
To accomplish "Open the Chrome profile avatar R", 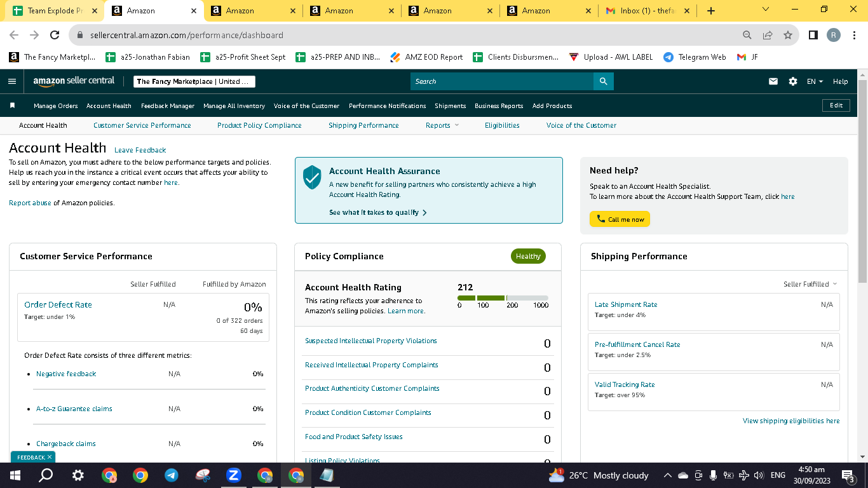I will point(834,35).
